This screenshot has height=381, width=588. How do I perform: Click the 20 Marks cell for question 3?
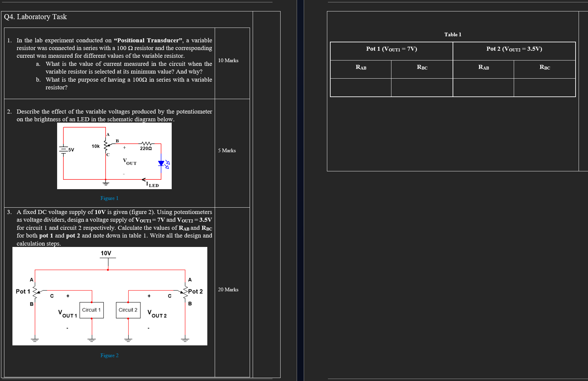coord(228,289)
